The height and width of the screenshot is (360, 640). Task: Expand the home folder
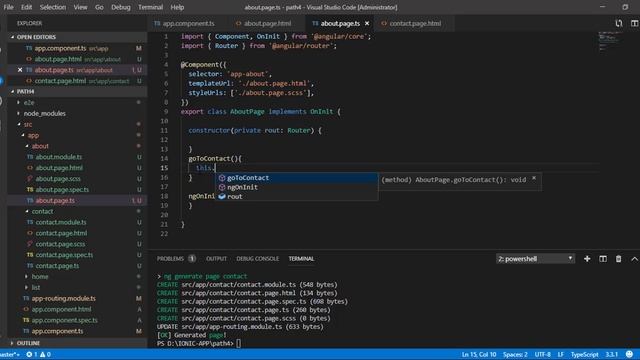(40, 277)
